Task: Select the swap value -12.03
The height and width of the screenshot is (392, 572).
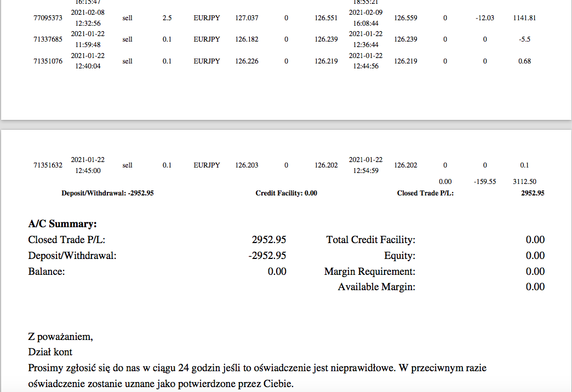Action: coord(484,18)
